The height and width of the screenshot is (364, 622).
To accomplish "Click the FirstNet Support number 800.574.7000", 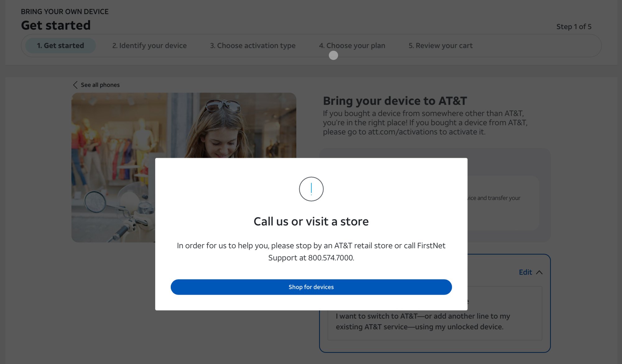I will pos(331,258).
